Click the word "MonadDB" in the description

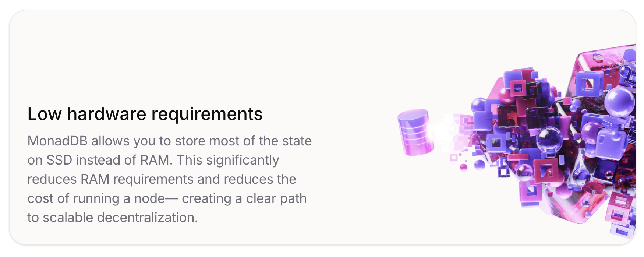click(57, 141)
